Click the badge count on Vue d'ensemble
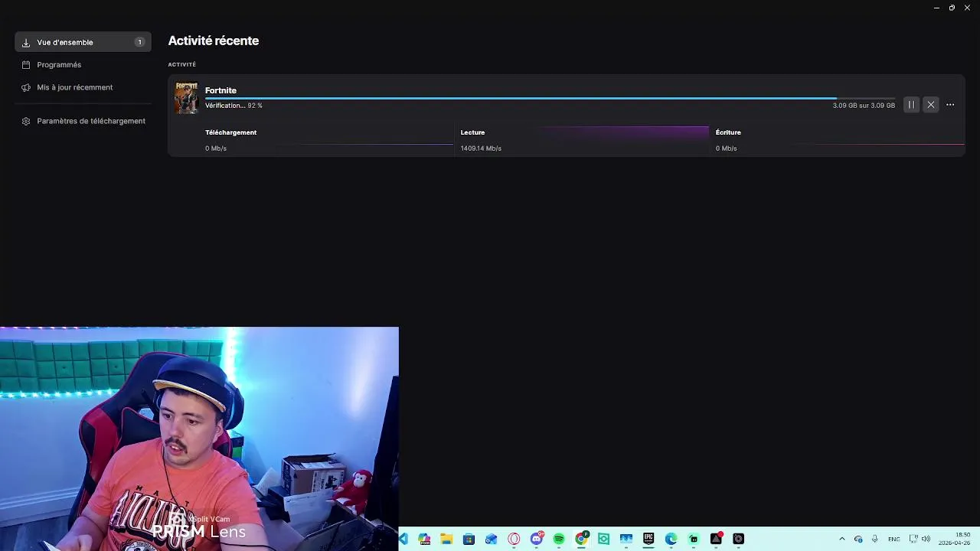 (x=139, y=42)
